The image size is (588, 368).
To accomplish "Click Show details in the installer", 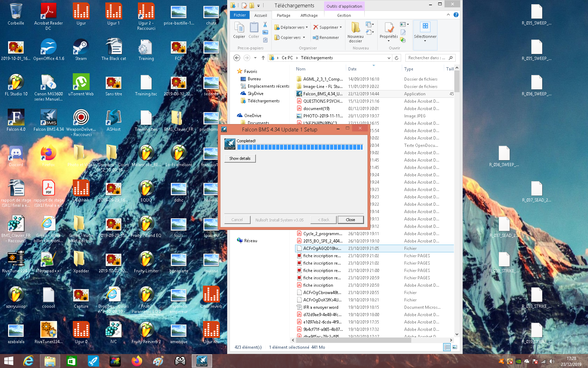I will tap(240, 158).
